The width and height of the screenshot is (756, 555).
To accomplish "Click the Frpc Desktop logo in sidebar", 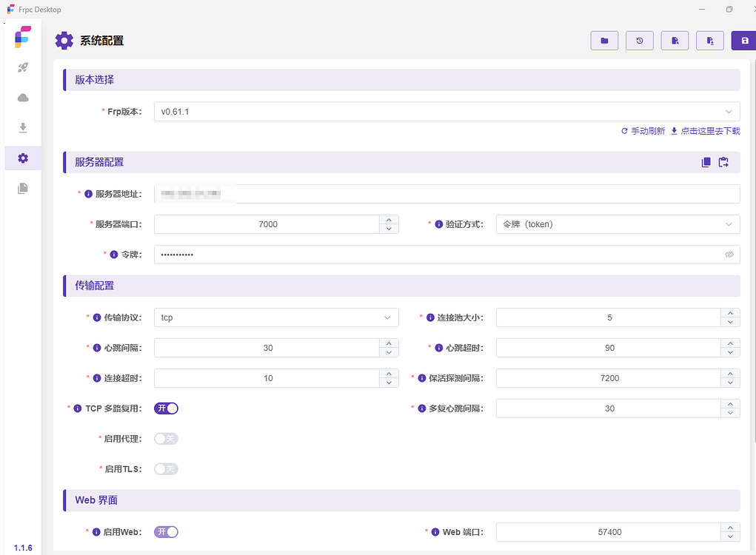I will 23,36.
